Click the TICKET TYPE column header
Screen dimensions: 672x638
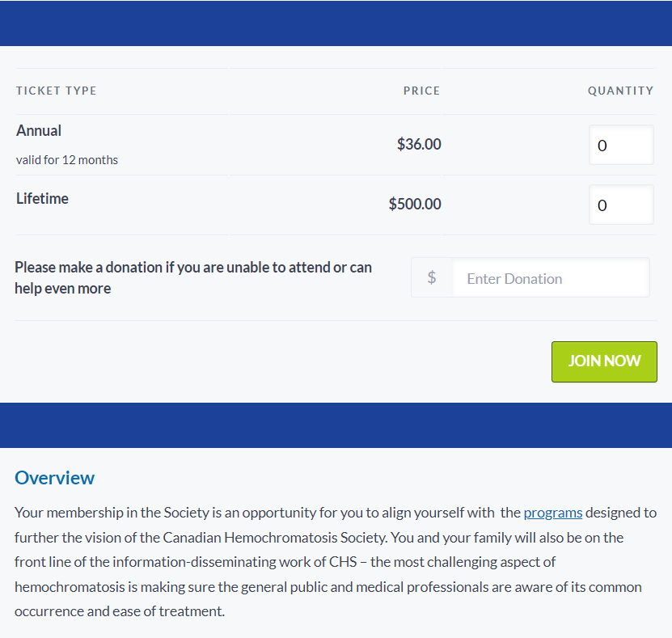57,91
